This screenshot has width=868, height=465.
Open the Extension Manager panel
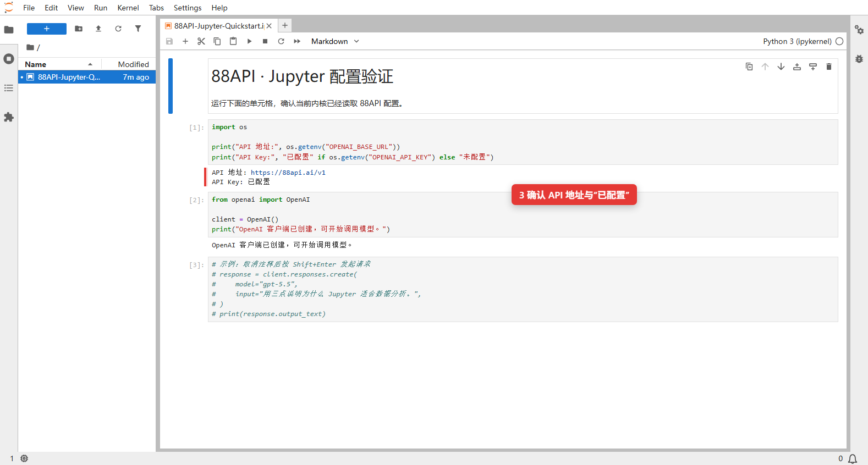pyautogui.click(x=9, y=117)
